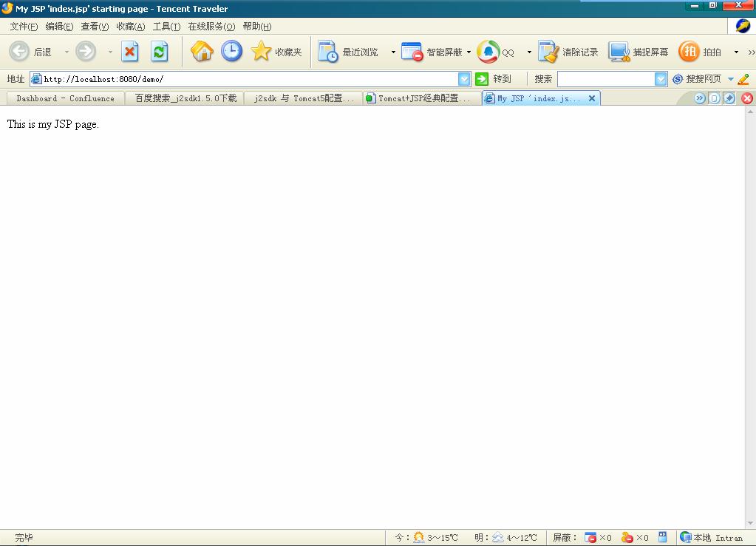
Task: Launch QQ from the toolbar icon
Action: point(488,52)
